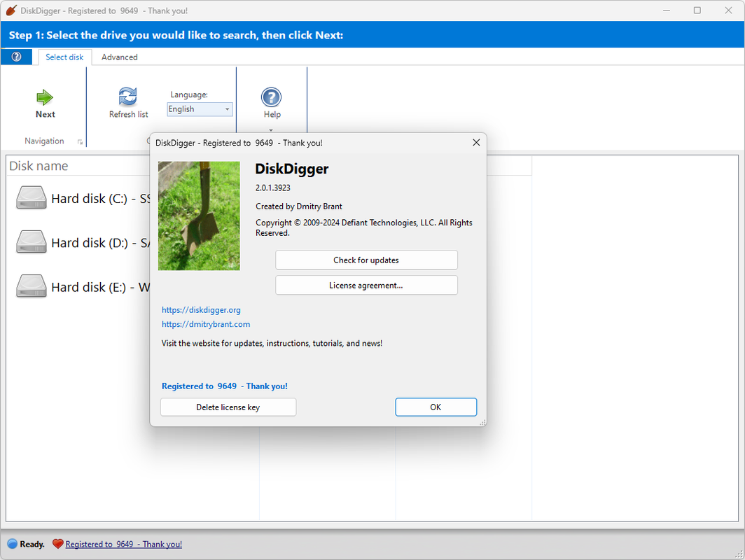Screen dimensions: 745x560
Task: Close the About dialog with X
Action: pyautogui.click(x=476, y=143)
